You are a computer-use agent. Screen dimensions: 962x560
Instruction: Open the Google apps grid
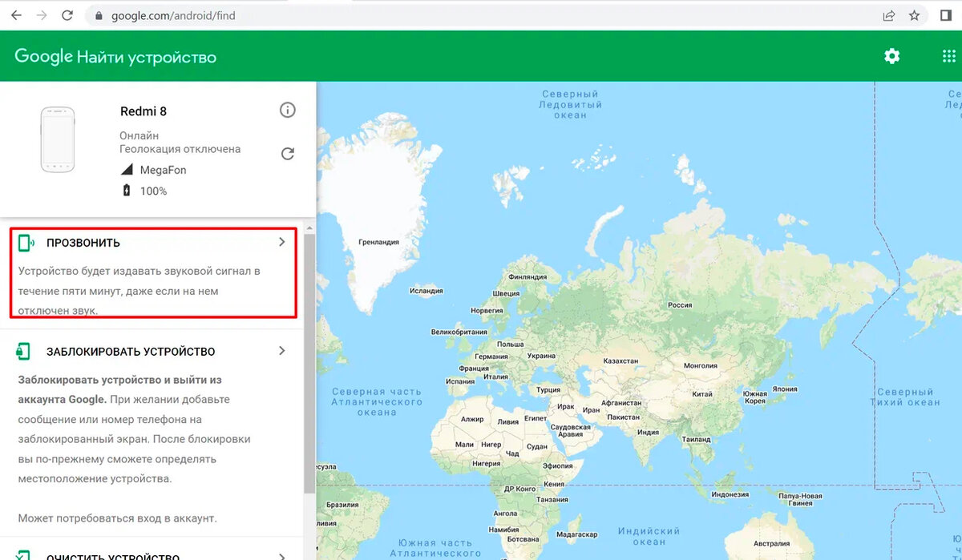click(x=948, y=56)
